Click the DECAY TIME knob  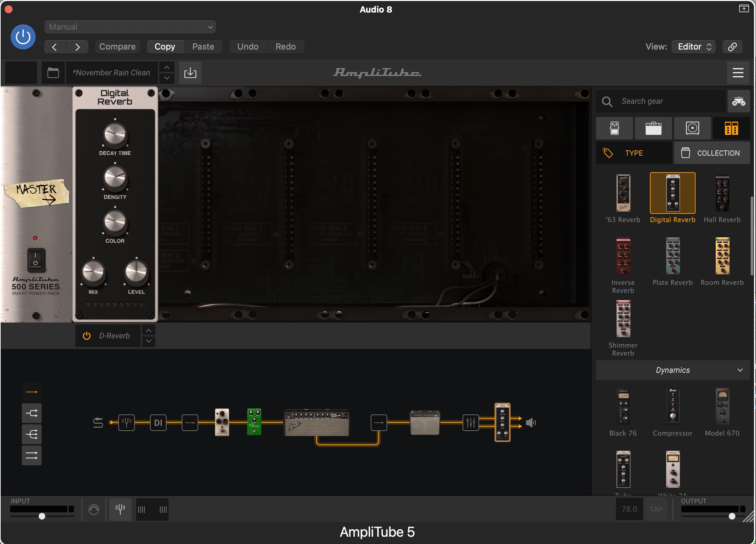click(115, 135)
